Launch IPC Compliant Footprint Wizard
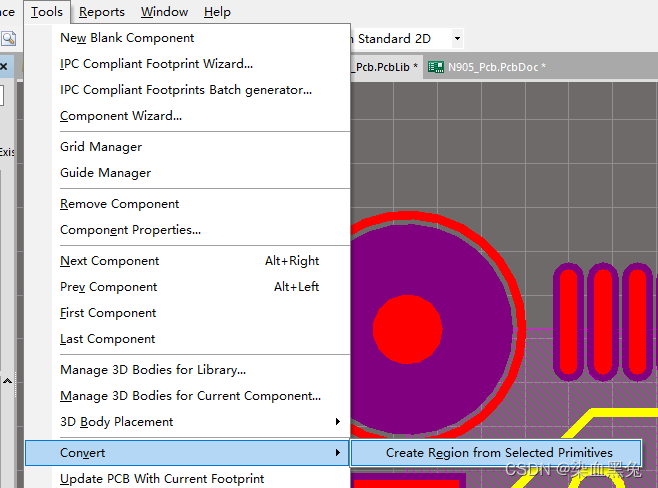The width and height of the screenshot is (658, 488). point(187,64)
